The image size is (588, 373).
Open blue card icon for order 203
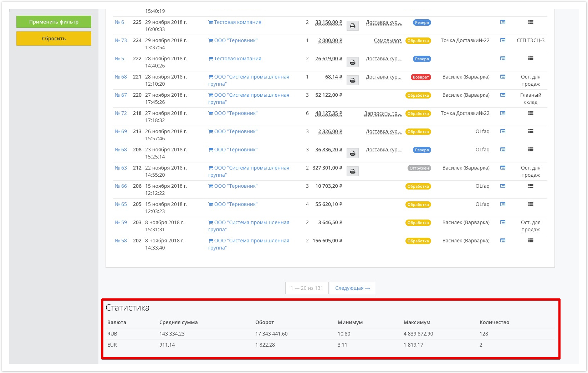[x=503, y=222]
